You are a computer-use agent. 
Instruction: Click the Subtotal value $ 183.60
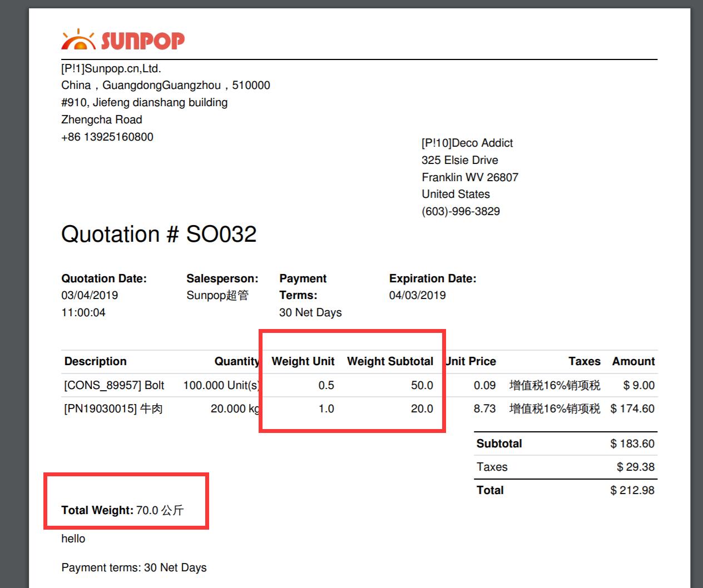[x=632, y=444]
